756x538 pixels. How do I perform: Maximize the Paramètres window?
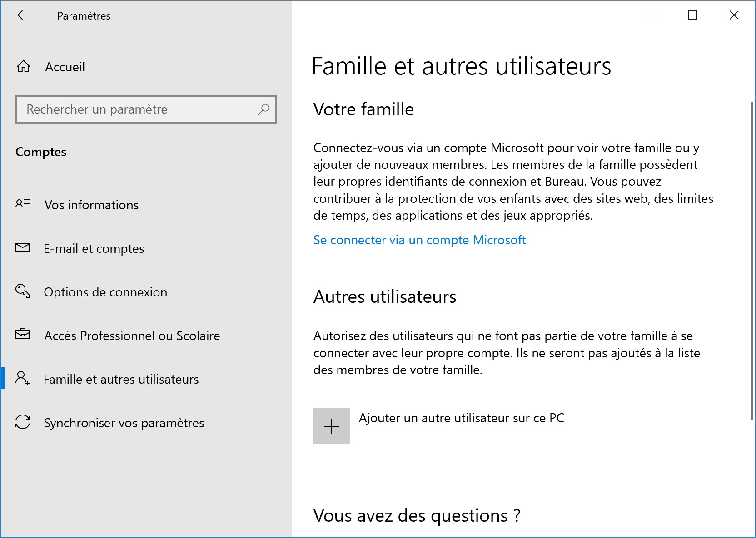(692, 15)
